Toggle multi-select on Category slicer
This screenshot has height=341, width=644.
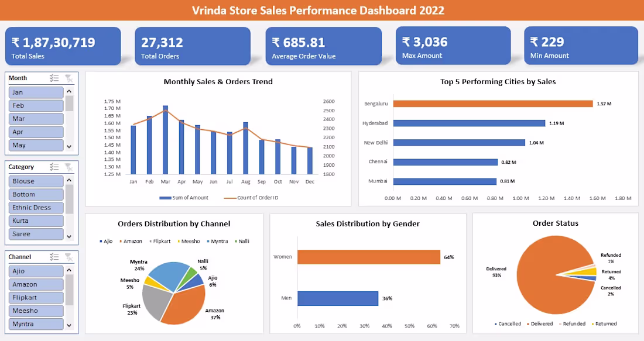[54, 167]
